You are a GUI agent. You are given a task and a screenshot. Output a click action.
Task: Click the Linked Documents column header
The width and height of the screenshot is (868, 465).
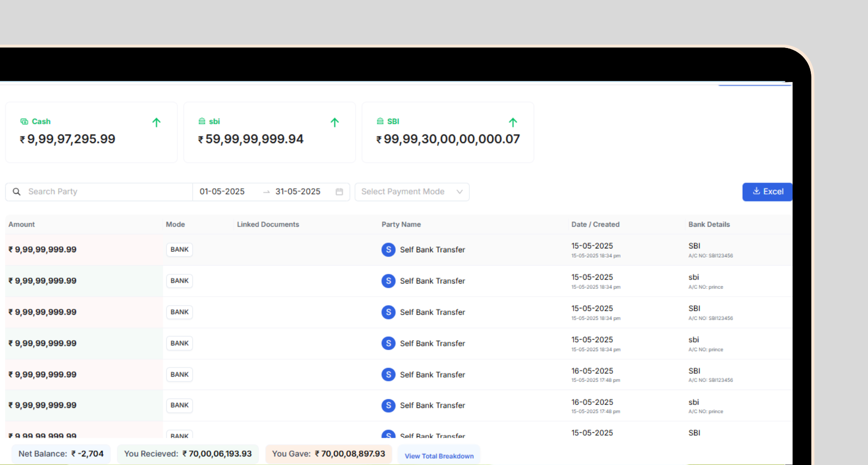(268, 224)
